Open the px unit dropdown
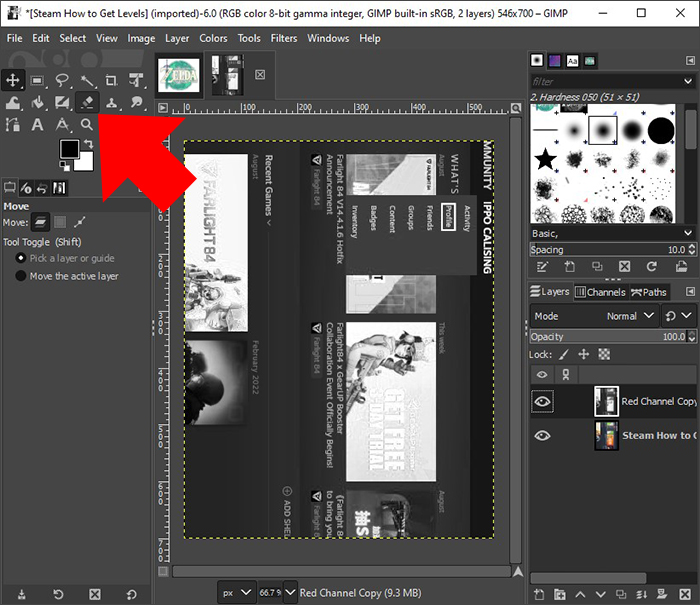 pos(235,592)
